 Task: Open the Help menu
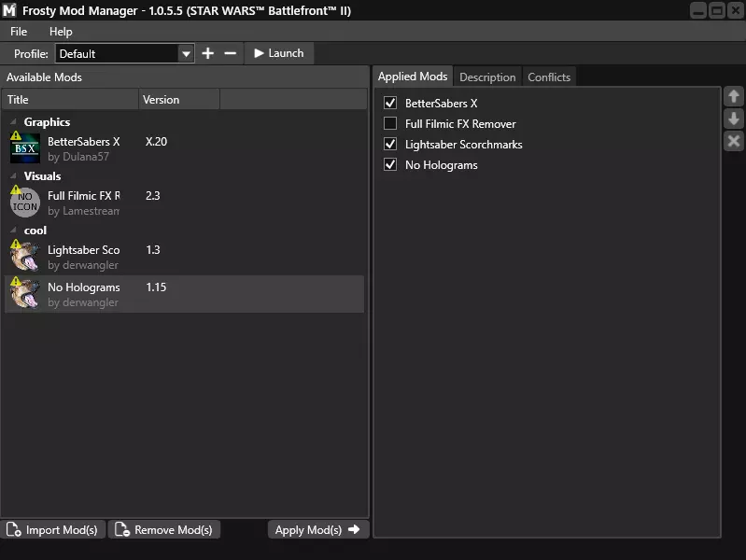(x=61, y=32)
